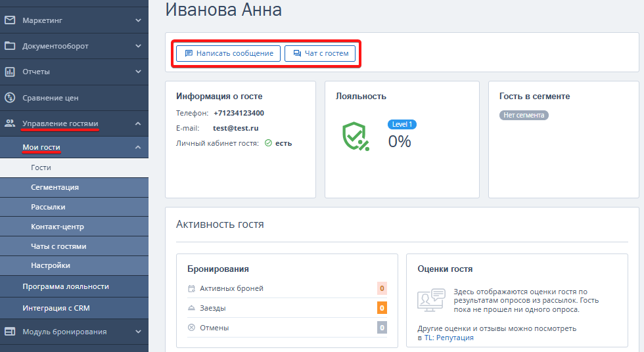
Task: Expand the Маркетинг menu chevron
Action: click(x=139, y=20)
